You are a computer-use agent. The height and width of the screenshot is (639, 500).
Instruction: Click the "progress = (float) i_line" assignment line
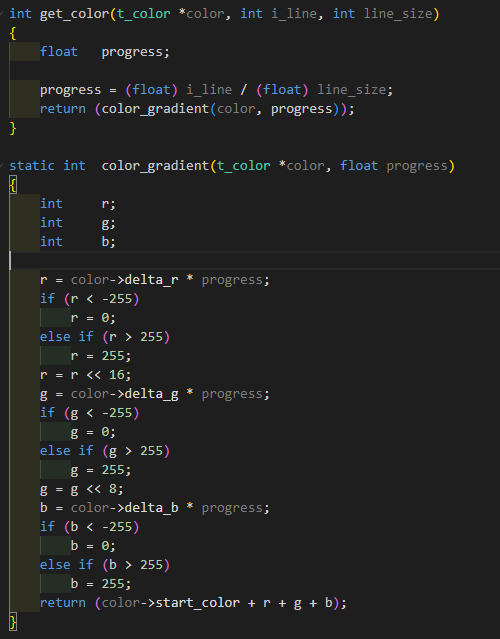point(216,90)
